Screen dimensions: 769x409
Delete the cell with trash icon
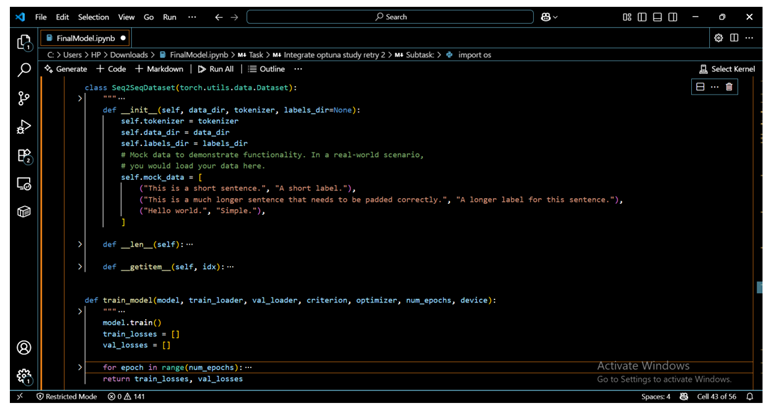(729, 87)
